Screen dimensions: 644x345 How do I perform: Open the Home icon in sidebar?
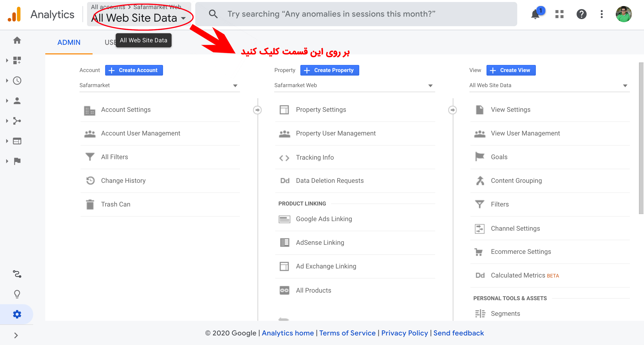(17, 40)
